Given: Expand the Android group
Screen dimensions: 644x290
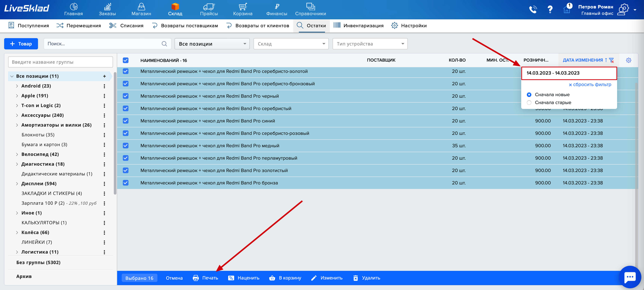Looking at the screenshot, I should pos(17,86).
